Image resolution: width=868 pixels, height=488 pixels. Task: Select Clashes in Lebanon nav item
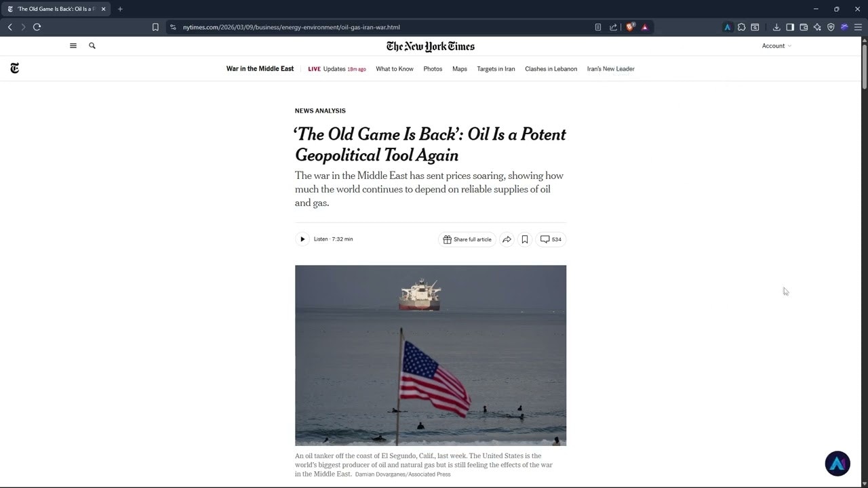coord(551,69)
